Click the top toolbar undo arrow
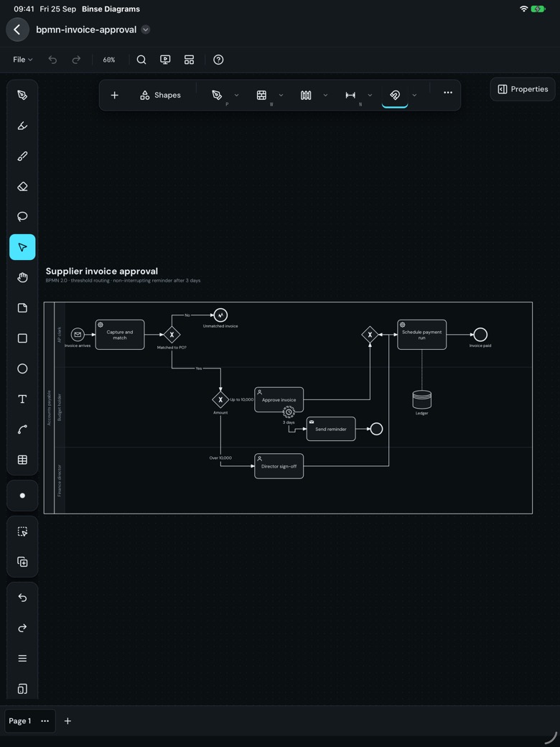 tap(53, 60)
